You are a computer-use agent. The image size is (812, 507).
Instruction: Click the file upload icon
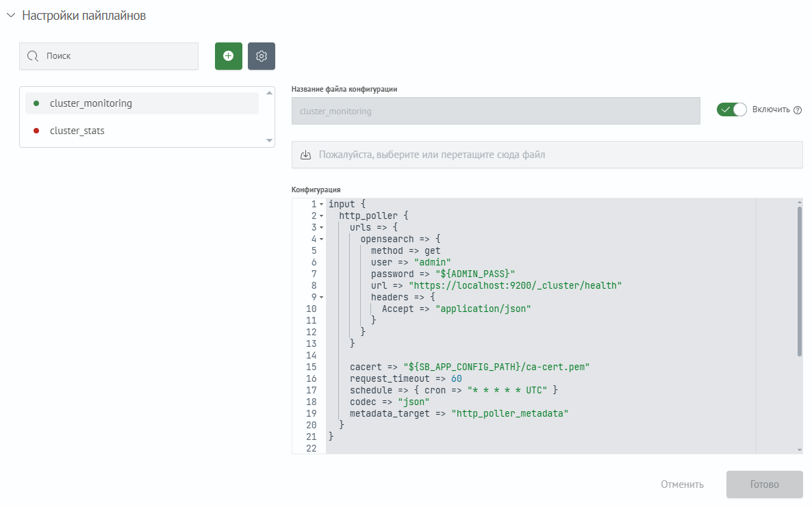tap(306, 155)
